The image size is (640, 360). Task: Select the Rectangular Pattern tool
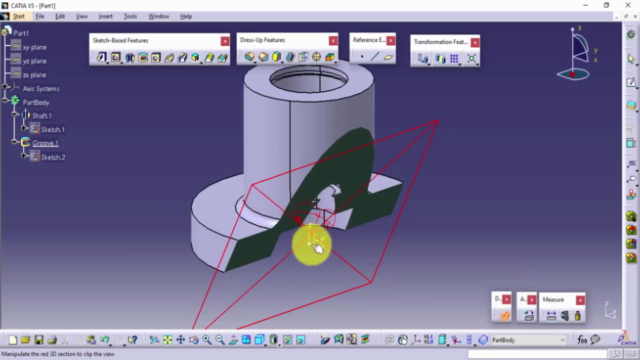click(454, 59)
